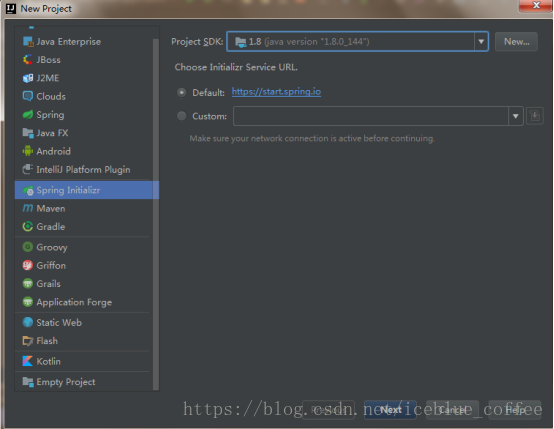Select the Empty Project list row
This screenshot has height=429, width=554.
[84, 382]
